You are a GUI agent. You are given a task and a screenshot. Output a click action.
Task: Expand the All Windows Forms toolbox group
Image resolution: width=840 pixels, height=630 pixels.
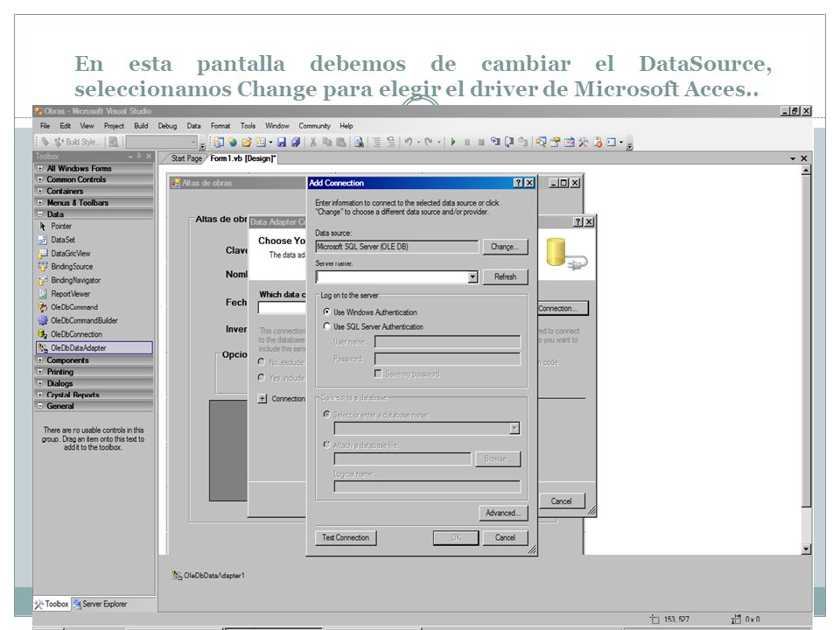[x=39, y=168]
